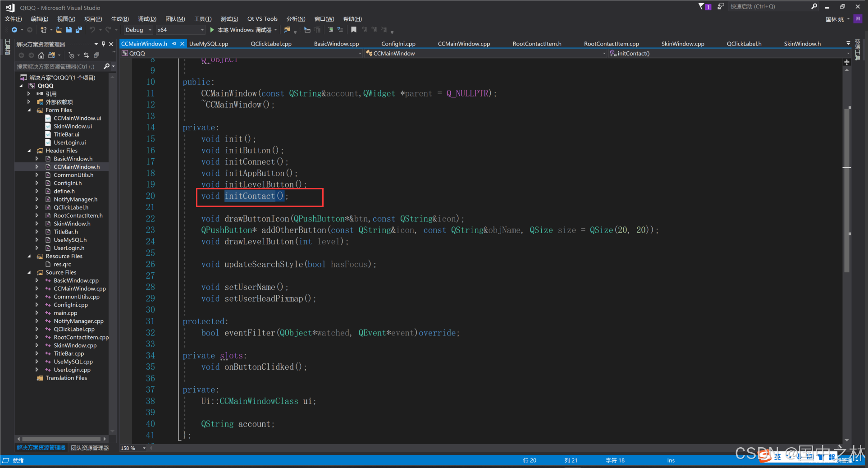Click the Open File toolbar icon

[x=59, y=30]
